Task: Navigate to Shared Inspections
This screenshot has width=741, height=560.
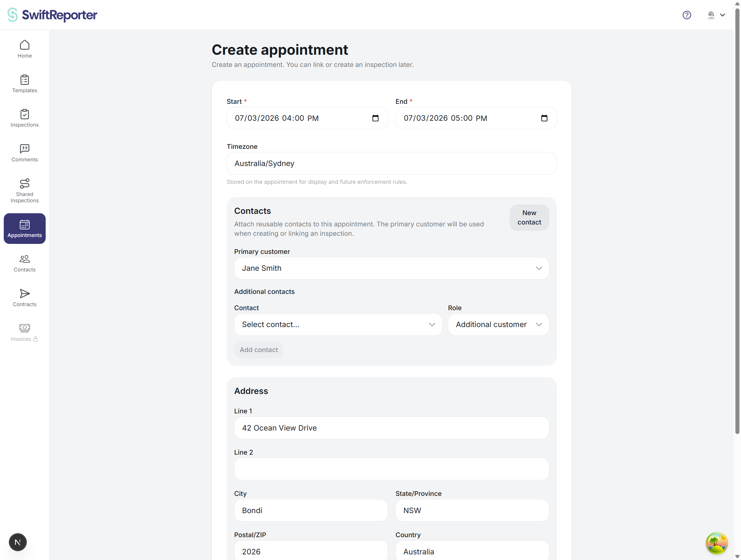Action: click(x=24, y=190)
